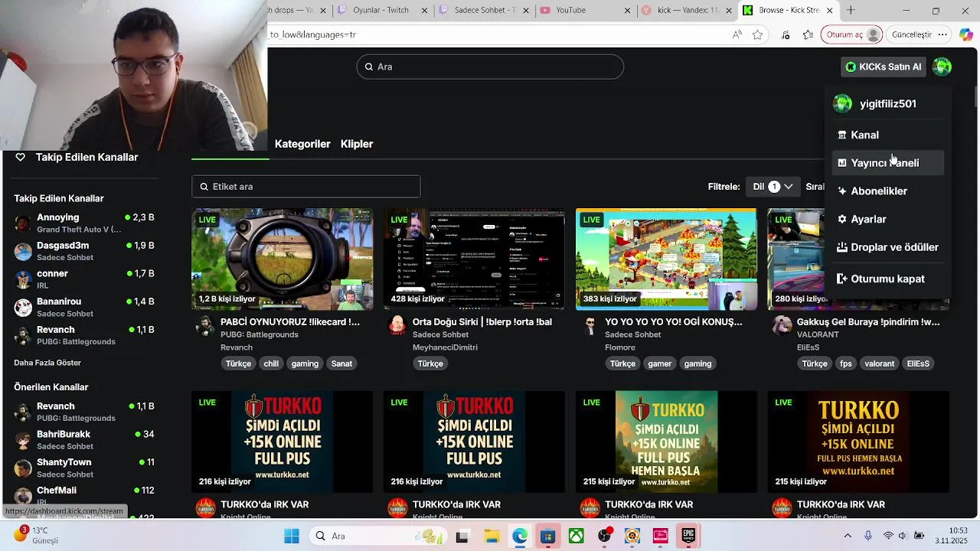Open Dasgasd3m channel in sidebar

84,251
